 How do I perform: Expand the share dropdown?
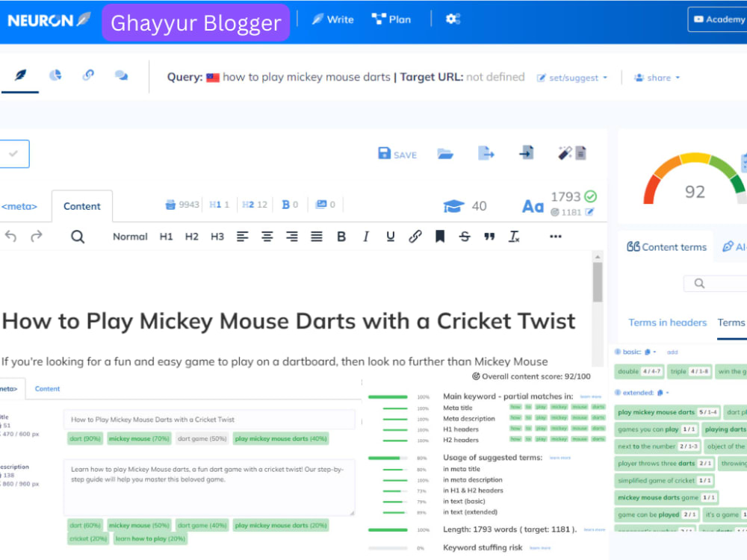tap(657, 78)
